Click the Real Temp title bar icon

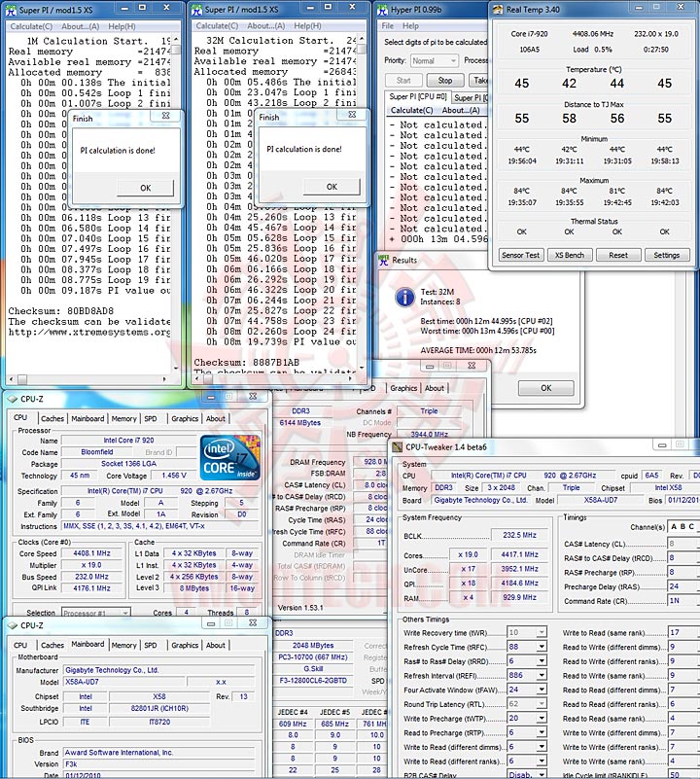(x=499, y=10)
